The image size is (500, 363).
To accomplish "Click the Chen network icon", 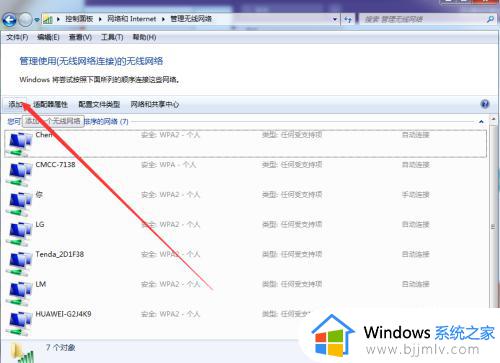I will point(20,144).
